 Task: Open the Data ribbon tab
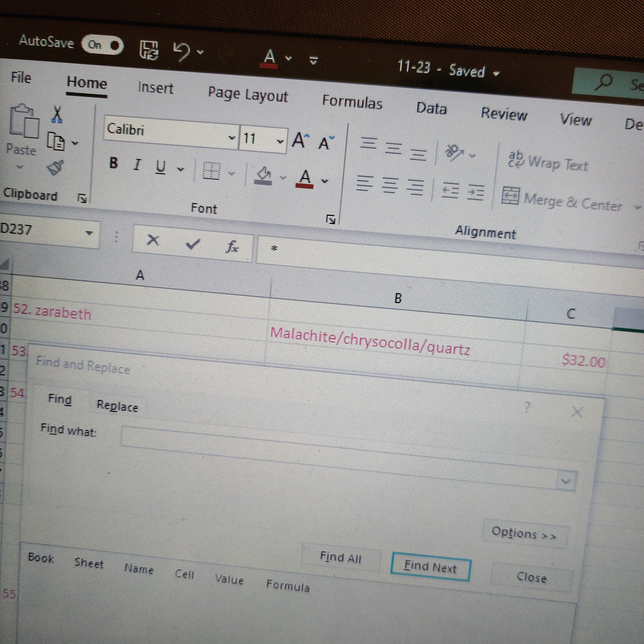[431, 108]
